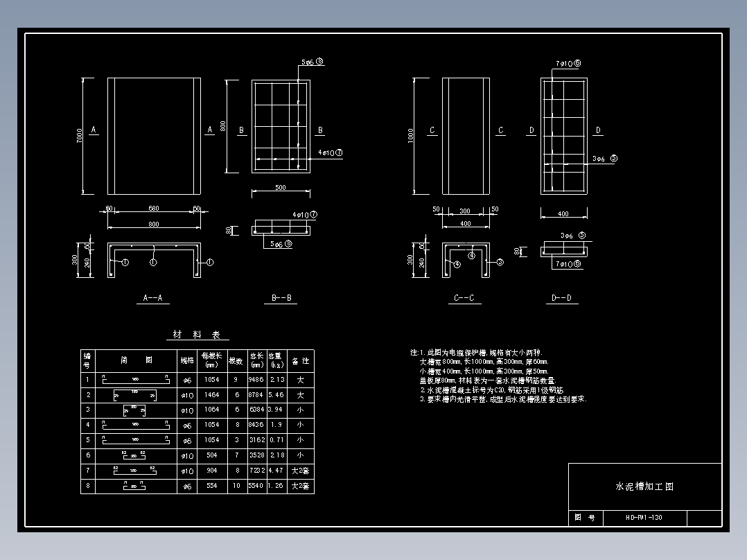
Task: Click the title block text 水泥槽加工图
Action: 644,487
